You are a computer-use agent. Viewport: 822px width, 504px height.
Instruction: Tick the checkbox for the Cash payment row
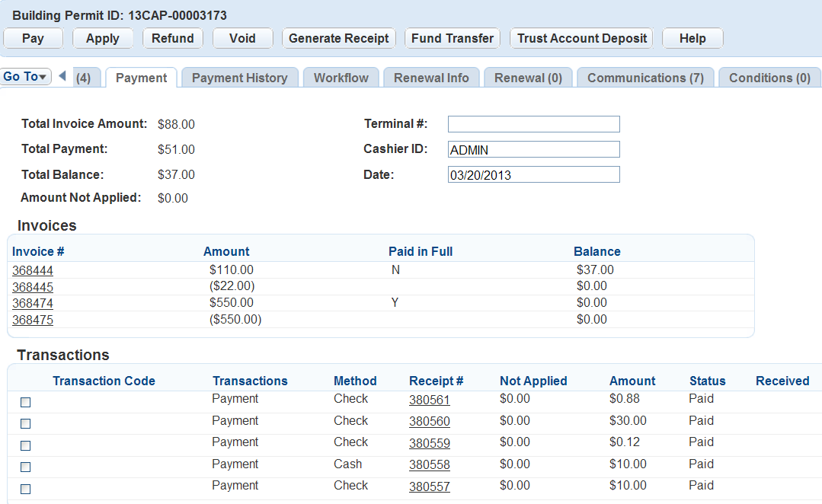(x=25, y=467)
